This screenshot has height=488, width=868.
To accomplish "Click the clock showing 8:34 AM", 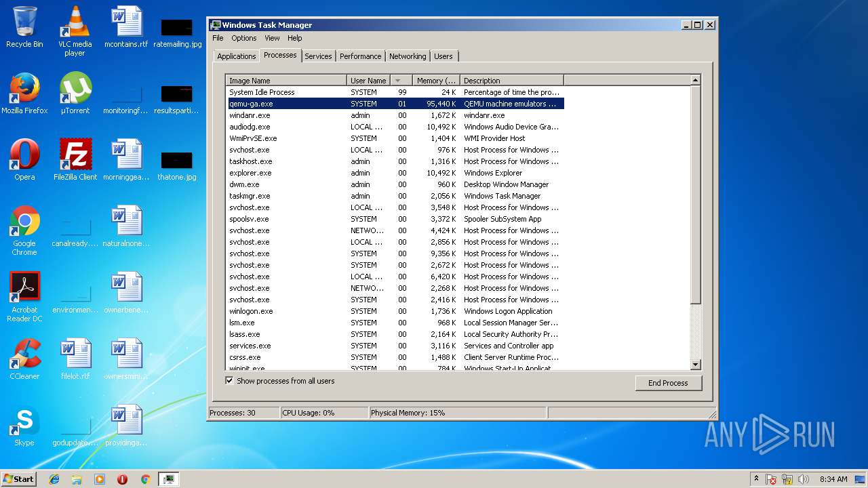I will (833, 479).
